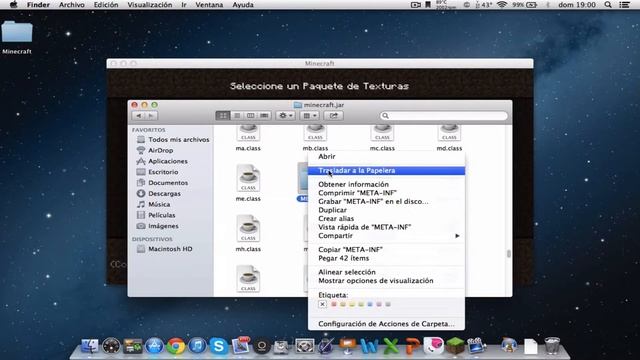Open the Ventana menu
The height and width of the screenshot is (360, 640).
tap(209, 5)
